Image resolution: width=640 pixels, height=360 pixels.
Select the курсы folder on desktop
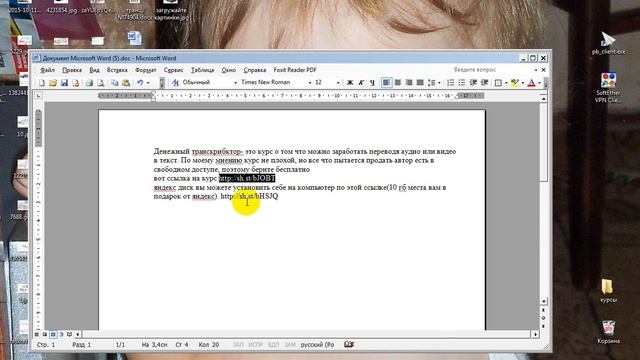click(608, 291)
